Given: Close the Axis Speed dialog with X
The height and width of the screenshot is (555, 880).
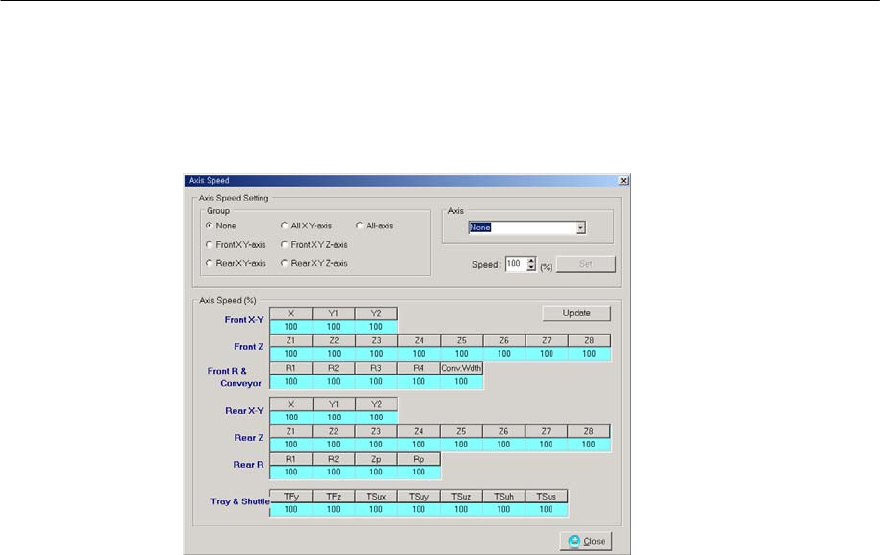Looking at the screenshot, I should (x=624, y=181).
